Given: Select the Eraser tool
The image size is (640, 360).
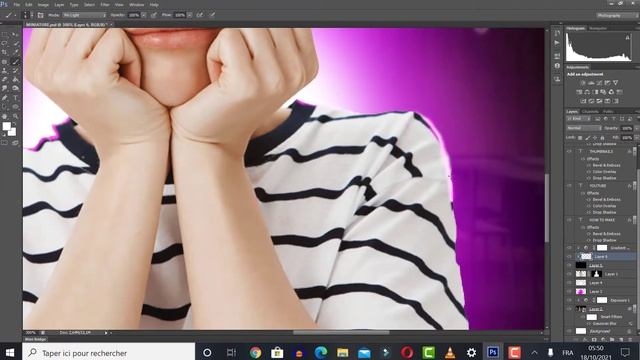Looking at the screenshot, I should [x=5, y=80].
